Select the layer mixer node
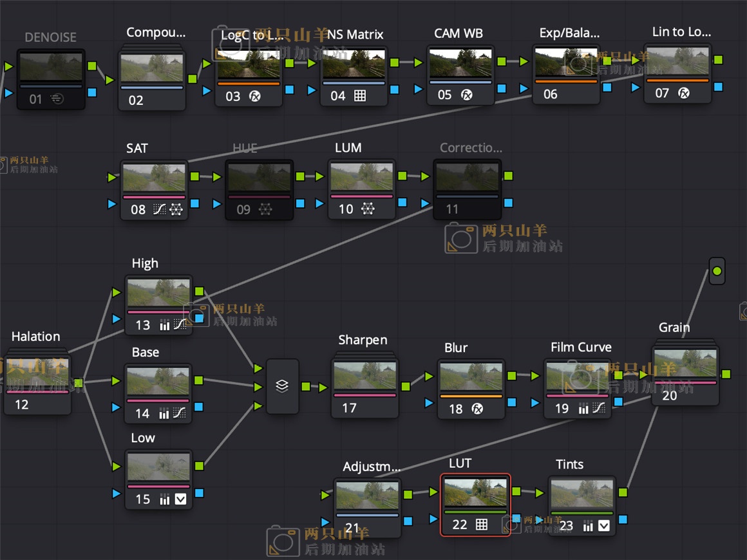747x560 pixels. (282, 386)
